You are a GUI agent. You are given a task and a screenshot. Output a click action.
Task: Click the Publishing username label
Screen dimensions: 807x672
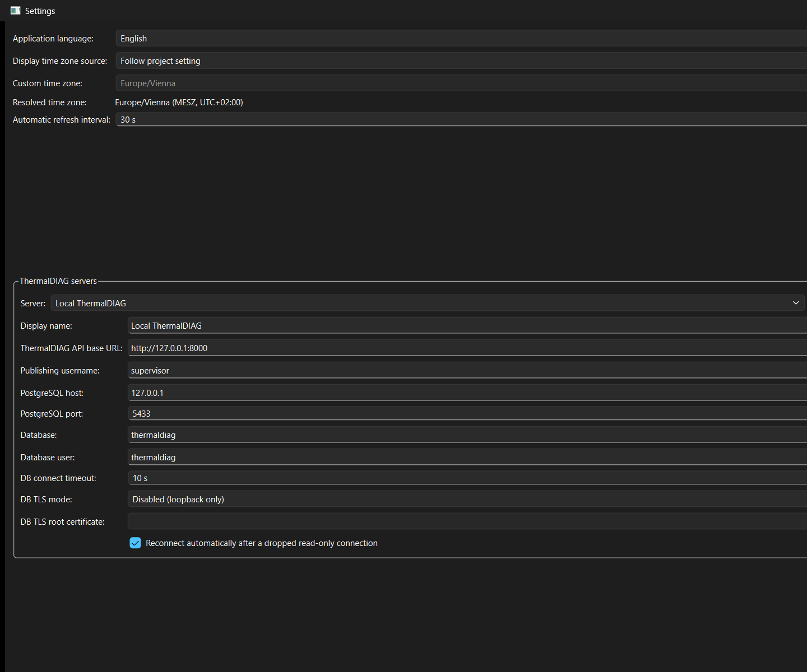pos(60,371)
